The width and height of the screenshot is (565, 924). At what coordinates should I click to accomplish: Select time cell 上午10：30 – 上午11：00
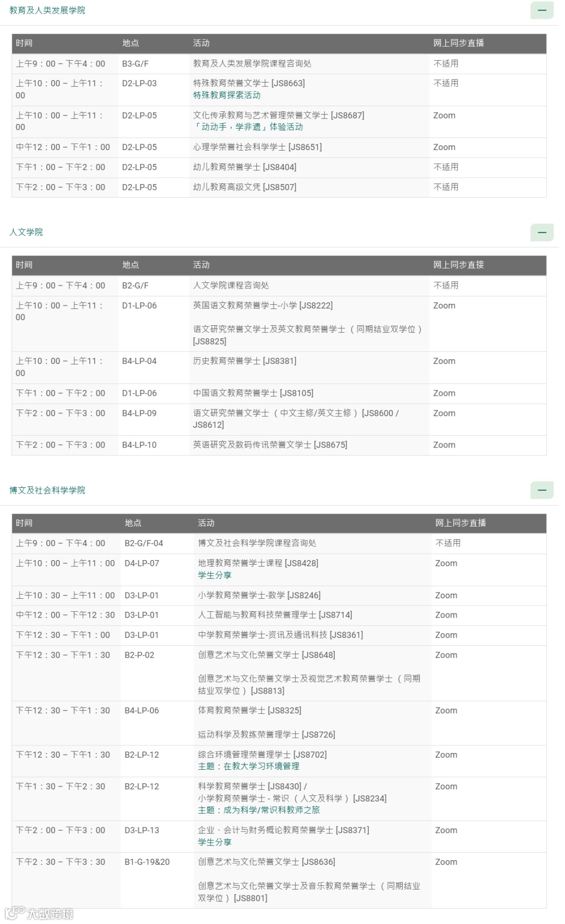pos(65,596)
